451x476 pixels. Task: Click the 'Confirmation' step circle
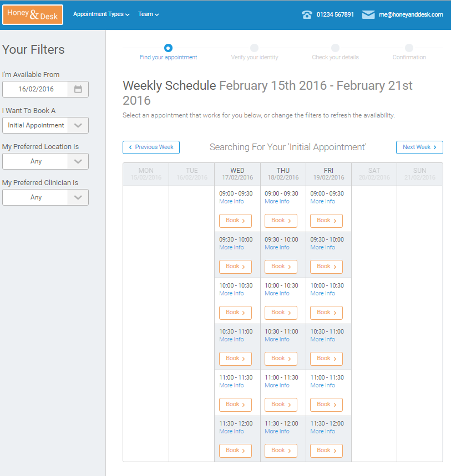point(409,48)
